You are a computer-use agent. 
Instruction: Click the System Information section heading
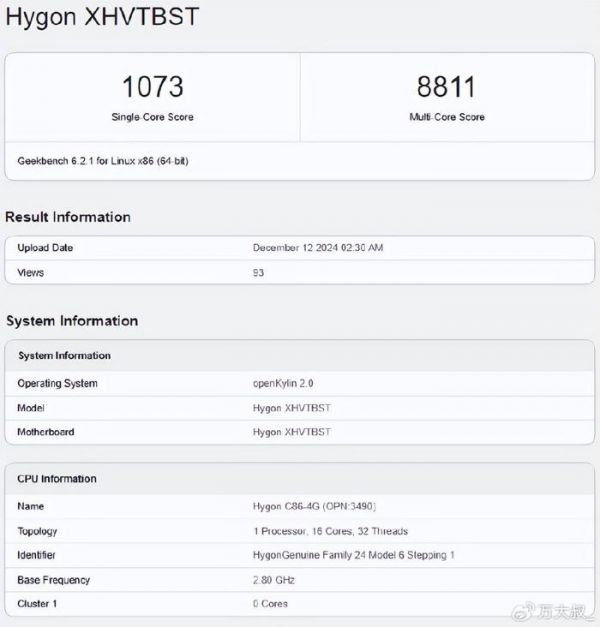tap(72, 321)
